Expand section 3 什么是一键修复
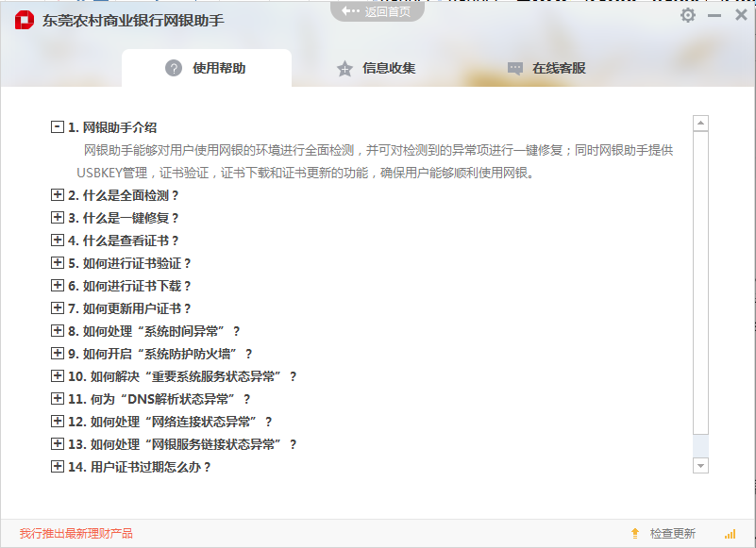This screenshot has height=548, width=756. (58, 217)
